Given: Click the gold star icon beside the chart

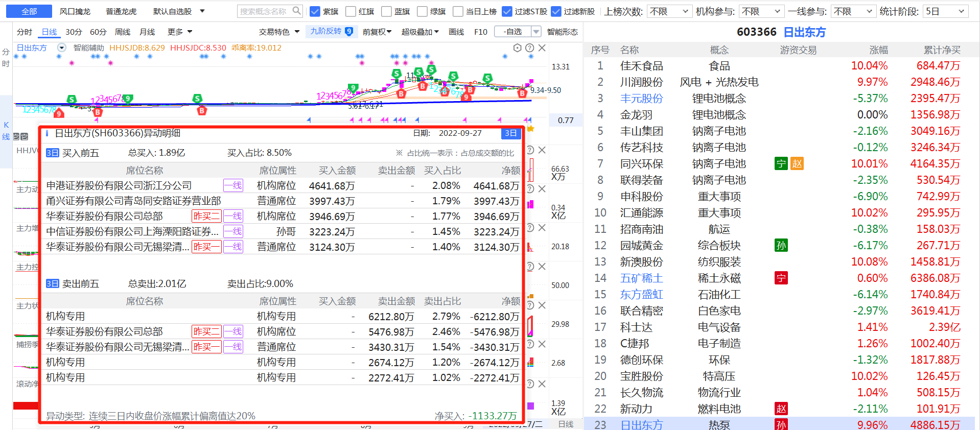Looking at the screenshot, I should (x=530, y=129).
